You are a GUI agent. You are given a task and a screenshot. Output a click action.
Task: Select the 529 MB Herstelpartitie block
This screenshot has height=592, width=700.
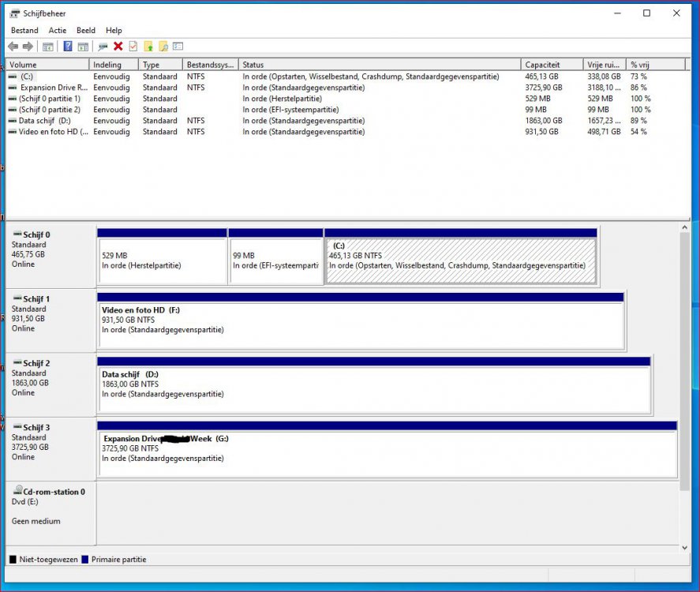click(x=161, y=260)
